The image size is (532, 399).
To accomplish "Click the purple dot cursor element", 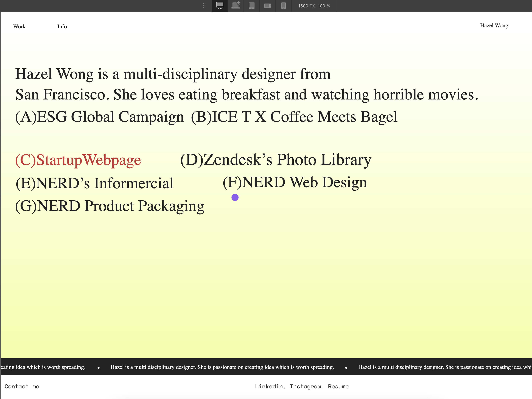I will click(235, 197).
